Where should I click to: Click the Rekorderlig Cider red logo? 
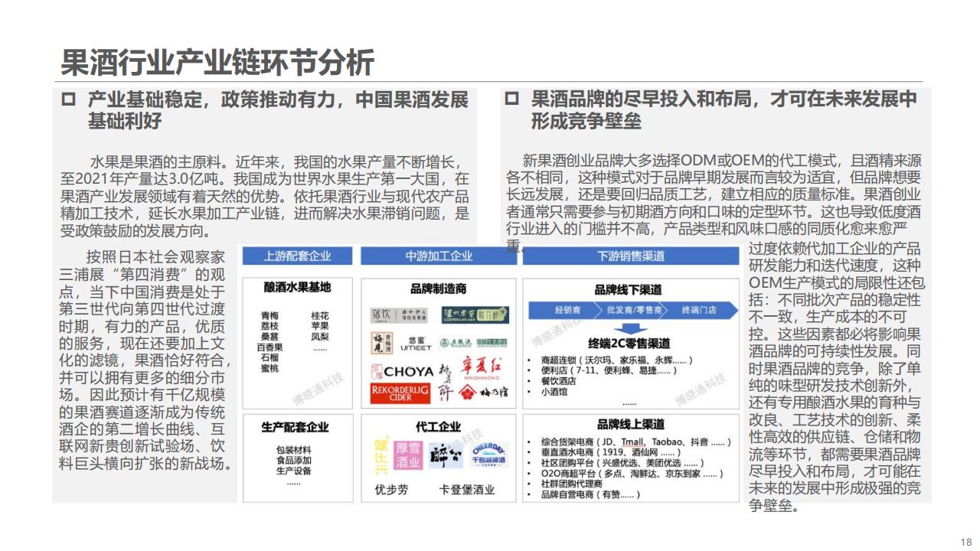point(402,393)
